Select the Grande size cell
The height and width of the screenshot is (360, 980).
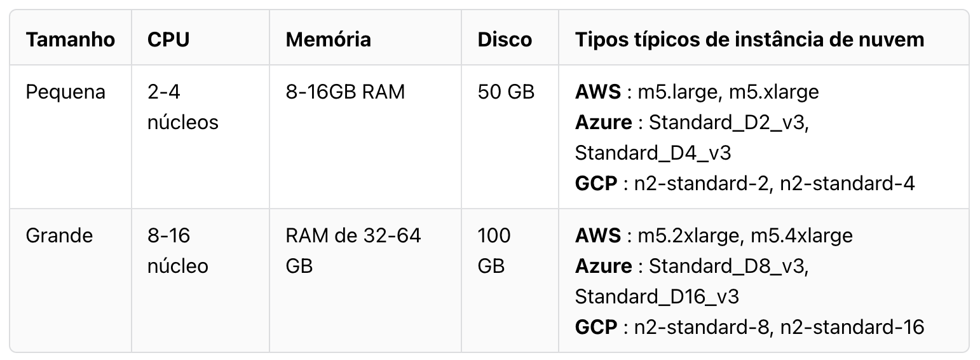pos(59,236)
